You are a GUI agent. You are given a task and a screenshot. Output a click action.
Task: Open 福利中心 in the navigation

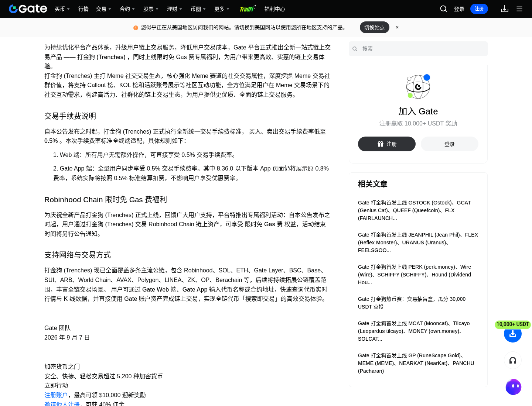pos(275,9)
